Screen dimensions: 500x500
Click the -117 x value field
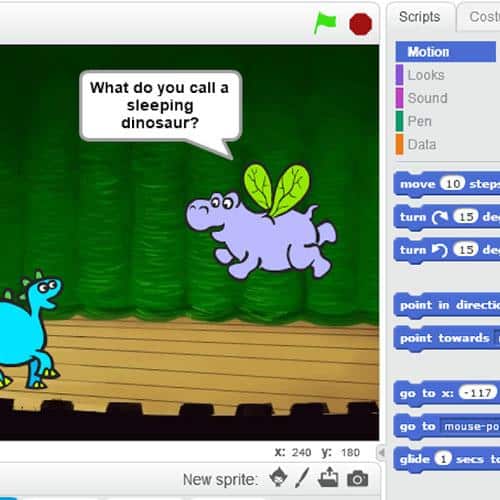(x=478, y=393)
